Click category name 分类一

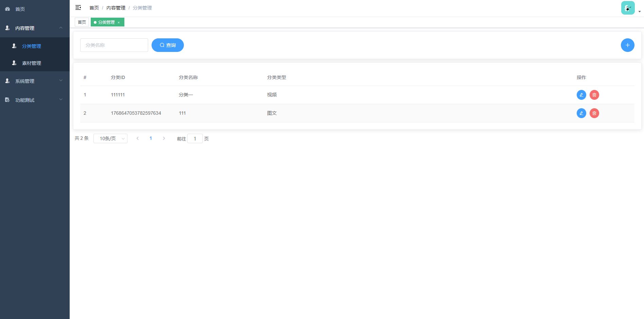pos(186,95)
